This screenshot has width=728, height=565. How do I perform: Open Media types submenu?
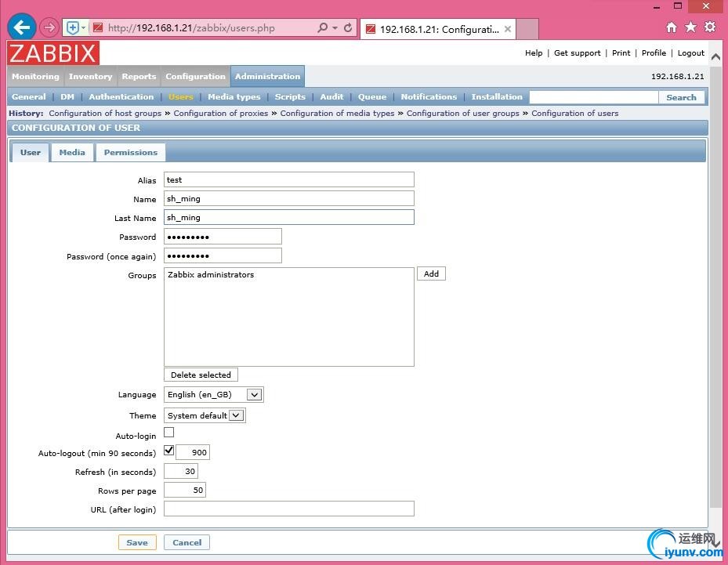point(234,96)
